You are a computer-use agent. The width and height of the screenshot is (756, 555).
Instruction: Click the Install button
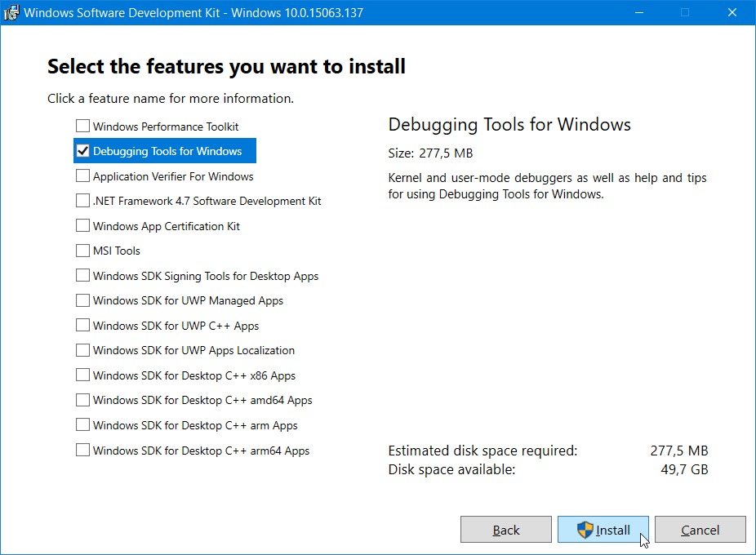click(603, 530)
